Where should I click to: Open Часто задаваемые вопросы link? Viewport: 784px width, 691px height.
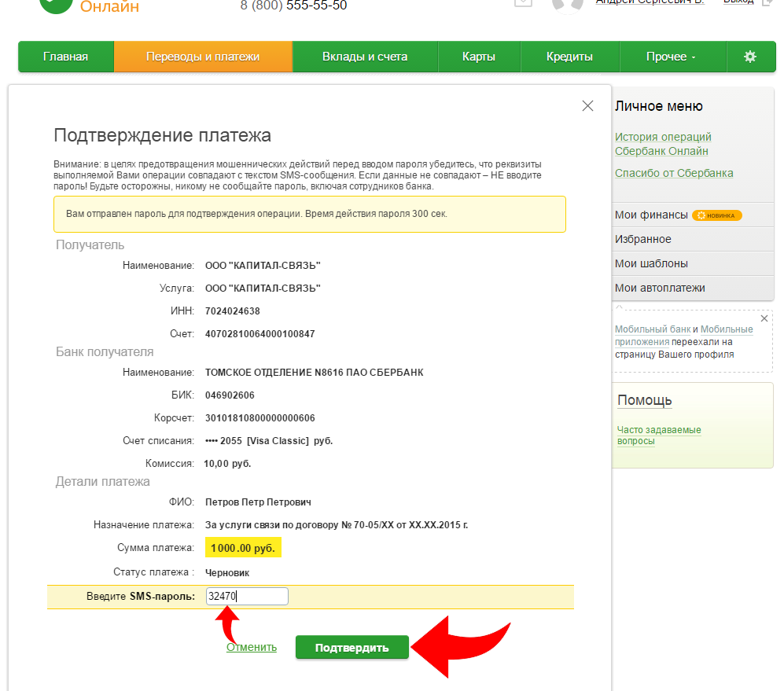[x=659, y=436]
